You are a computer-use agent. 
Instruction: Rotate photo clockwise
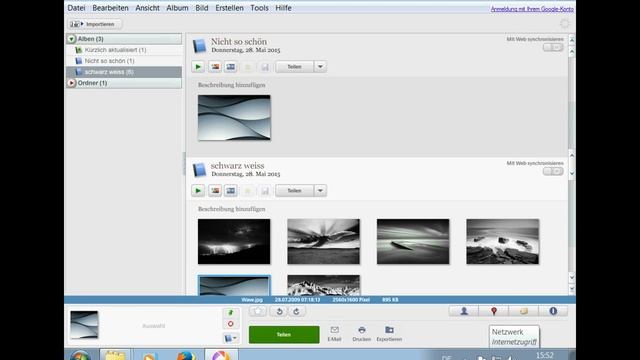297,311
